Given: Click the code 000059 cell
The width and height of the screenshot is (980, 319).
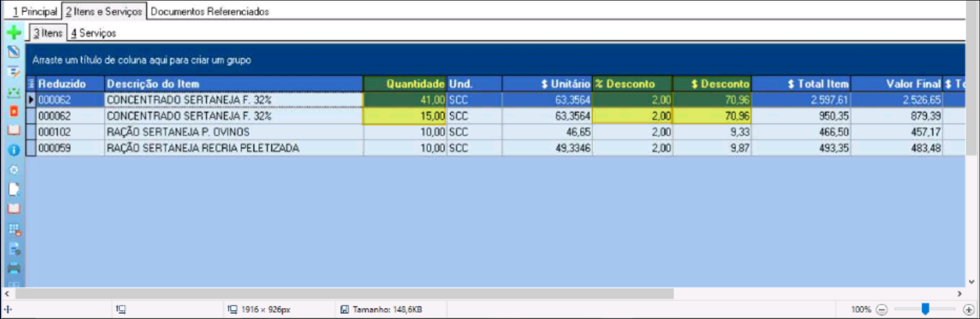Looking at the screenshot, I should tap(70, 148).
